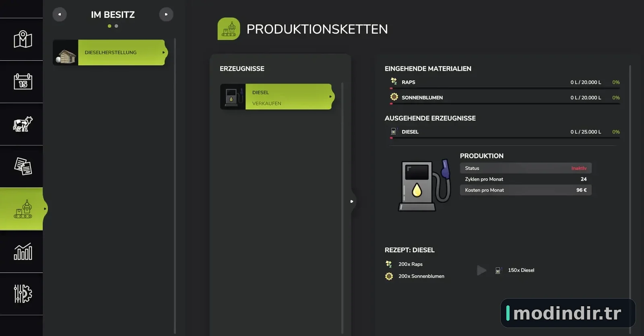Screen dimensions: 644x336
Task: Click the Diesel 0 L / 25.000 L value
Action: coord(586,132)
